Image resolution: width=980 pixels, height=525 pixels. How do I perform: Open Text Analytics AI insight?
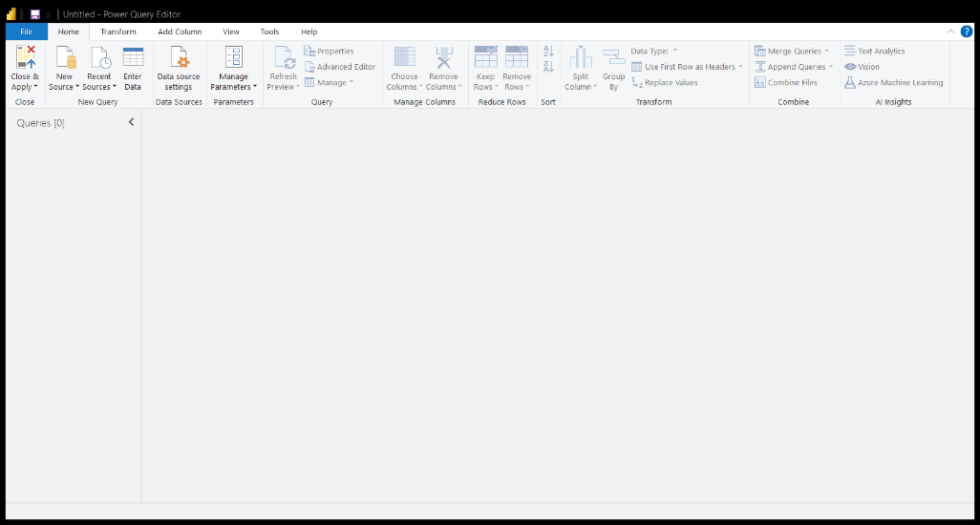[x=874, y=52]
